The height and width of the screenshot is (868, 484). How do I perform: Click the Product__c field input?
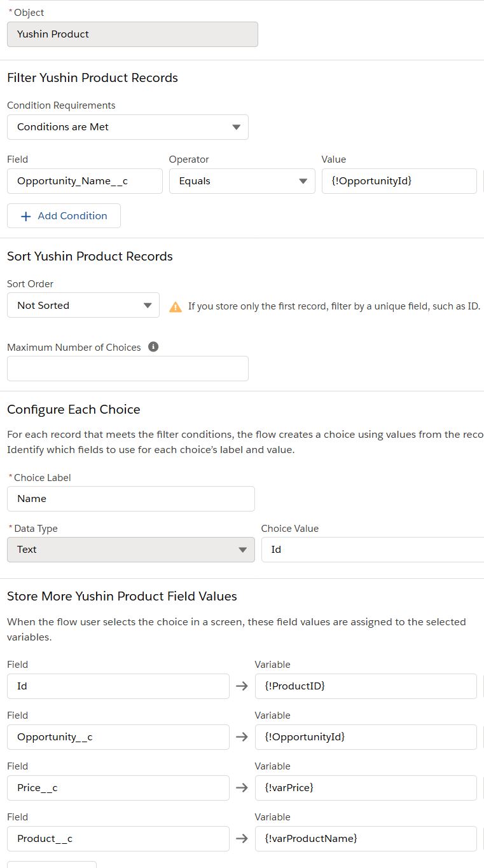click(x=118, y=839)
